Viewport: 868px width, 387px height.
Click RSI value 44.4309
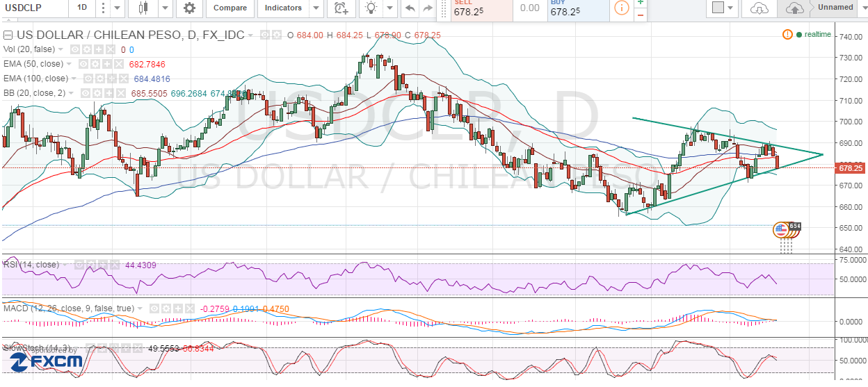pos(140,265)
